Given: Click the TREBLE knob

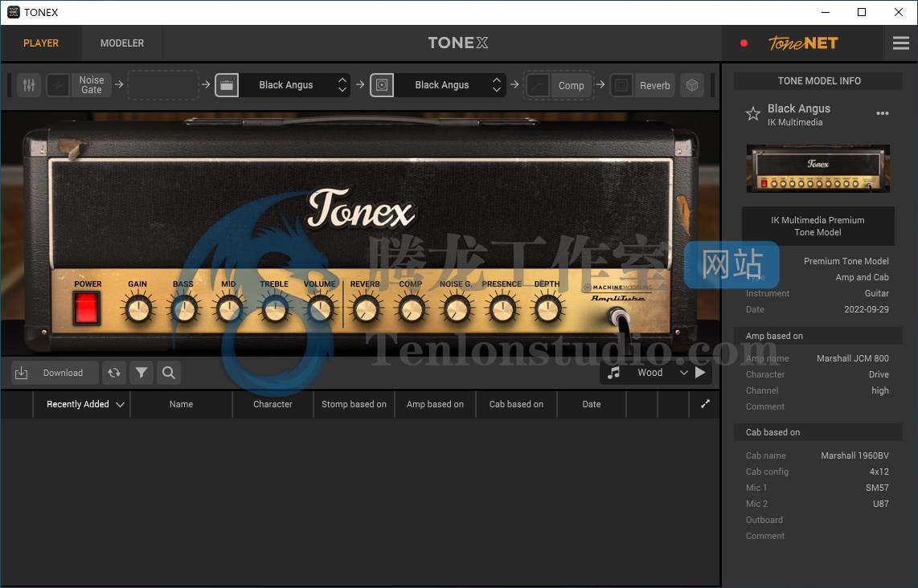Looking at the screenshot, I should tap(274, 308).
